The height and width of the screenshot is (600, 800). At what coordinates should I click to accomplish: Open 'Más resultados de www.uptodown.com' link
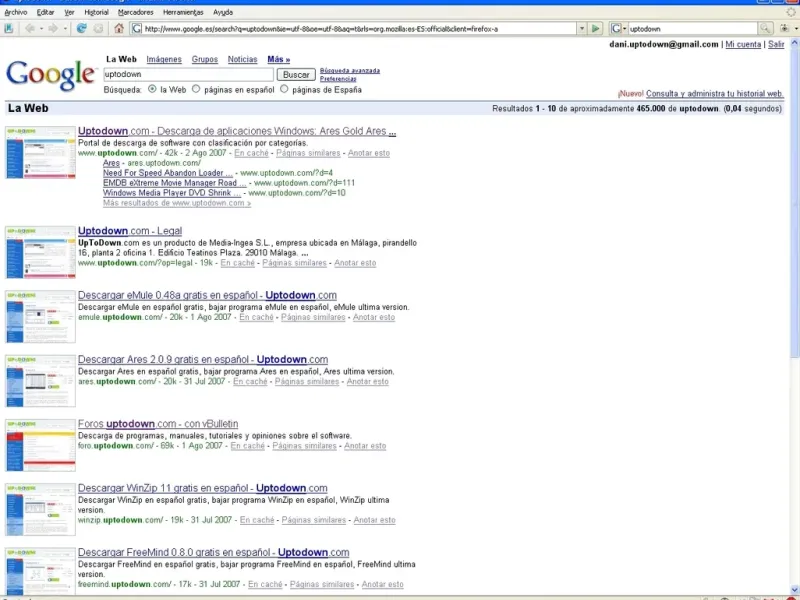point(177,203)
